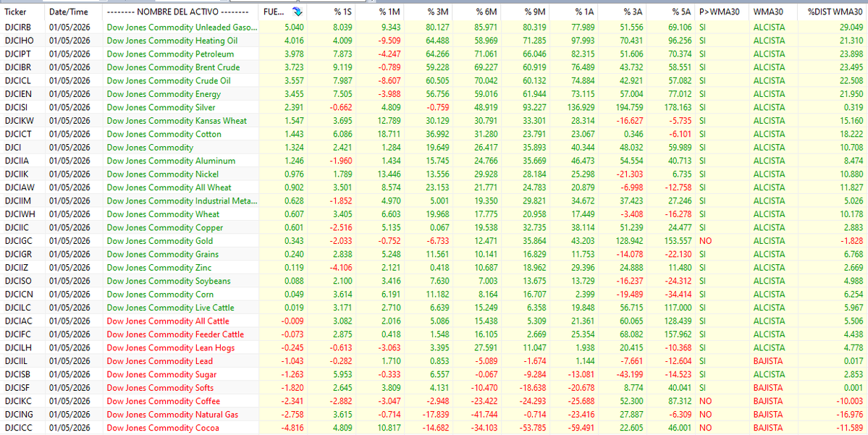Sort by the % 1M column header
The width and height of the screenshot is (868, 435).
coord(390,12)
